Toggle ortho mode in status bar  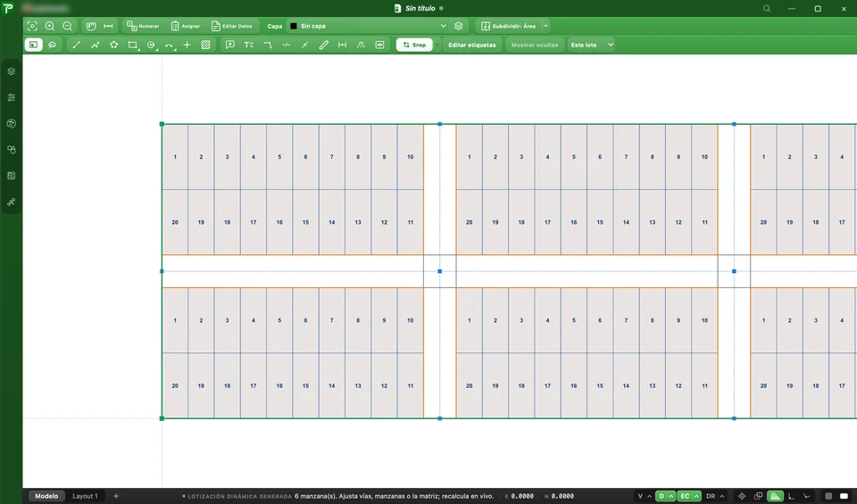pyautogui.click(x=791, y=496)
